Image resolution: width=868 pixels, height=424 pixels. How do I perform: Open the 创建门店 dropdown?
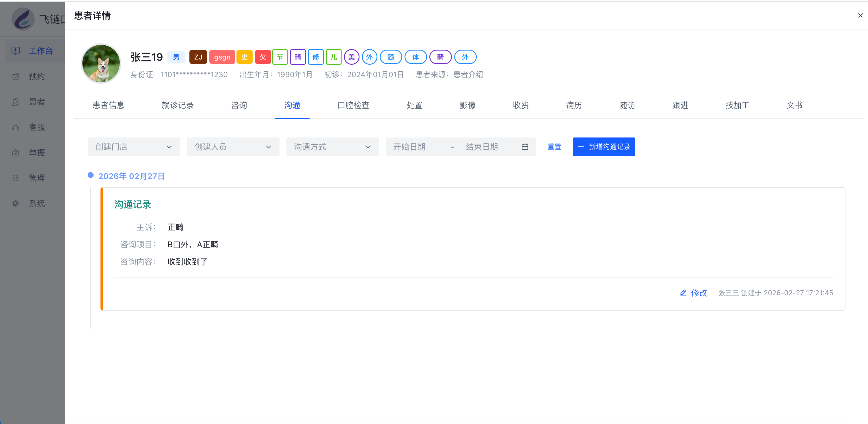coord(134,147)
